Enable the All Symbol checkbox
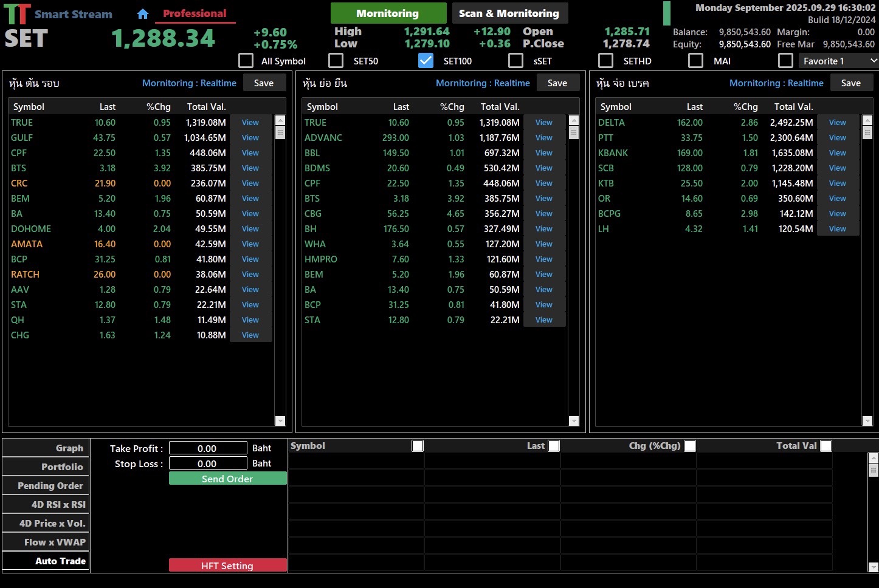Viewport: 879px width, 588px height. 246,61
